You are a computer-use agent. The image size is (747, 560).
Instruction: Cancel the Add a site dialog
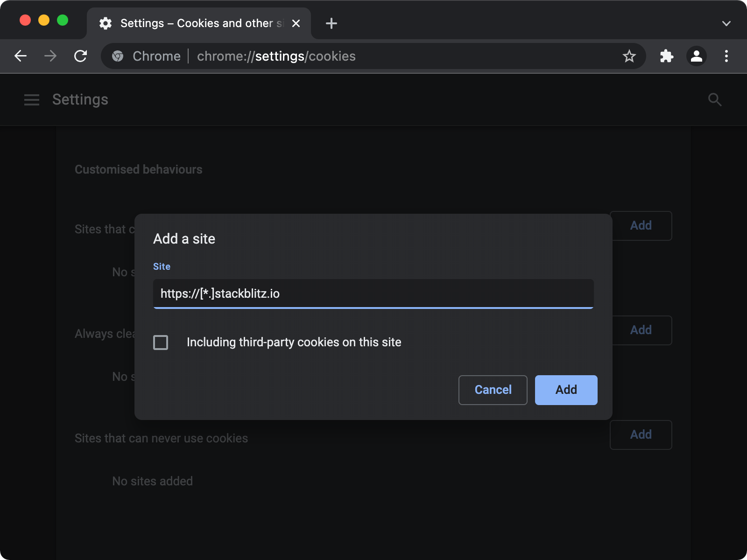coord(493,390)
